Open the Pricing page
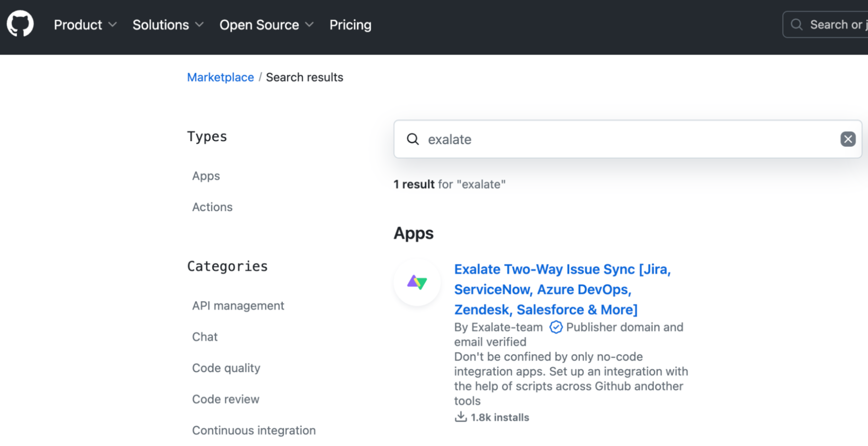The height and width of the screenshot is (446, 868). (350, 25)
